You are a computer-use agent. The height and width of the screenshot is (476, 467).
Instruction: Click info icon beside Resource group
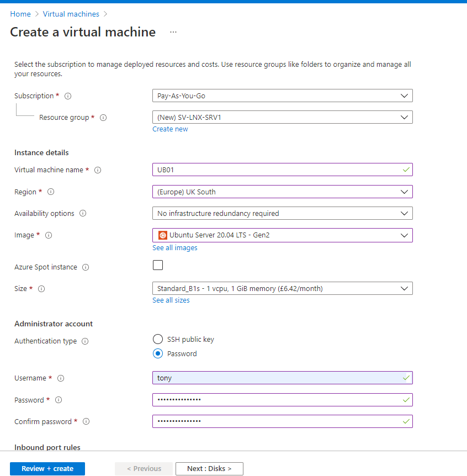(x=103, y=118)
